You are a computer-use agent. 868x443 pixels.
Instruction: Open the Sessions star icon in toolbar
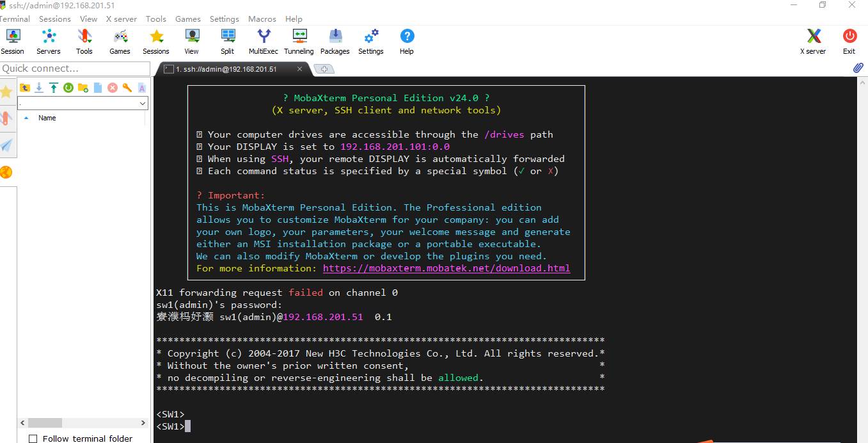[156, 42]
